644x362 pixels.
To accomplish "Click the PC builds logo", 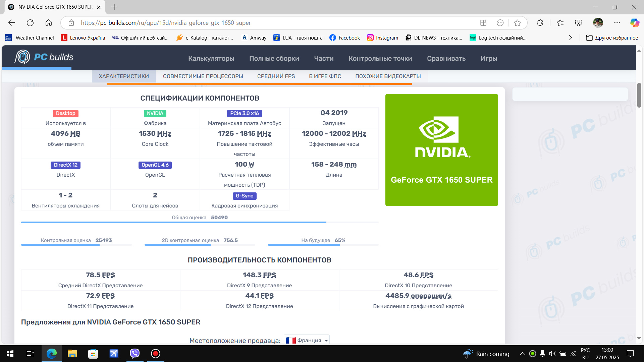I will coord(44,57).
